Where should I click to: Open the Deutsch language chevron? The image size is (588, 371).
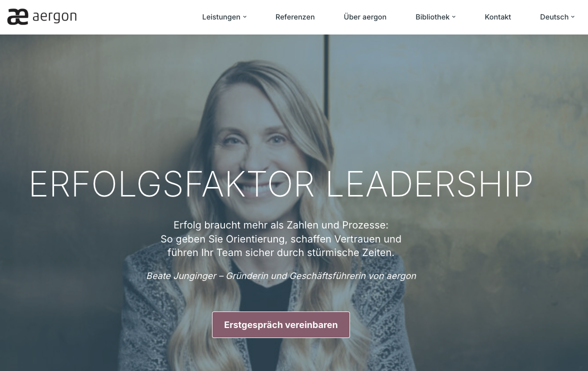[572, 17]
